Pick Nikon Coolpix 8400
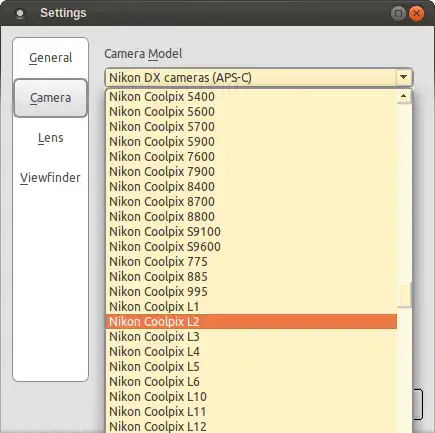This screenshot has height=433, width=435. click(251, 187)
